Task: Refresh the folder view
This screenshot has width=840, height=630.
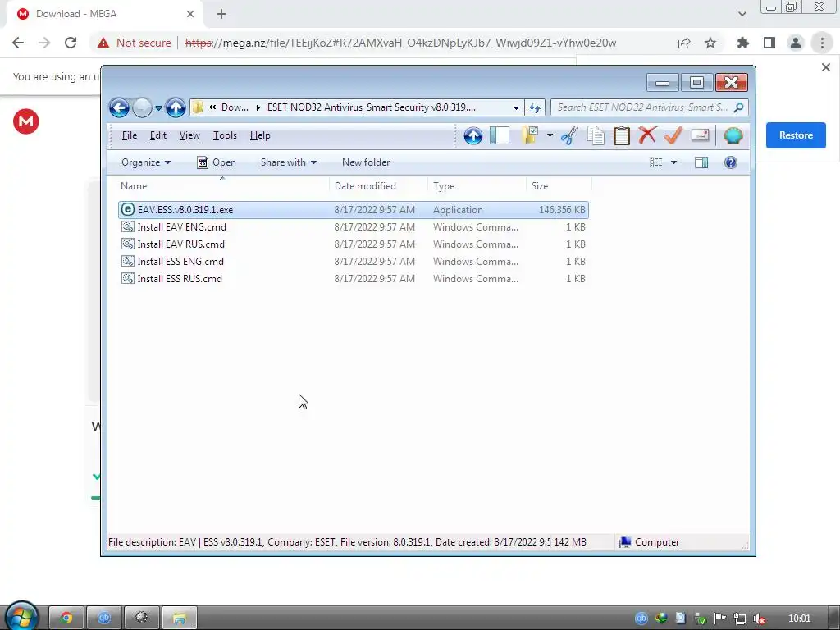Action: tap(535, 107)
